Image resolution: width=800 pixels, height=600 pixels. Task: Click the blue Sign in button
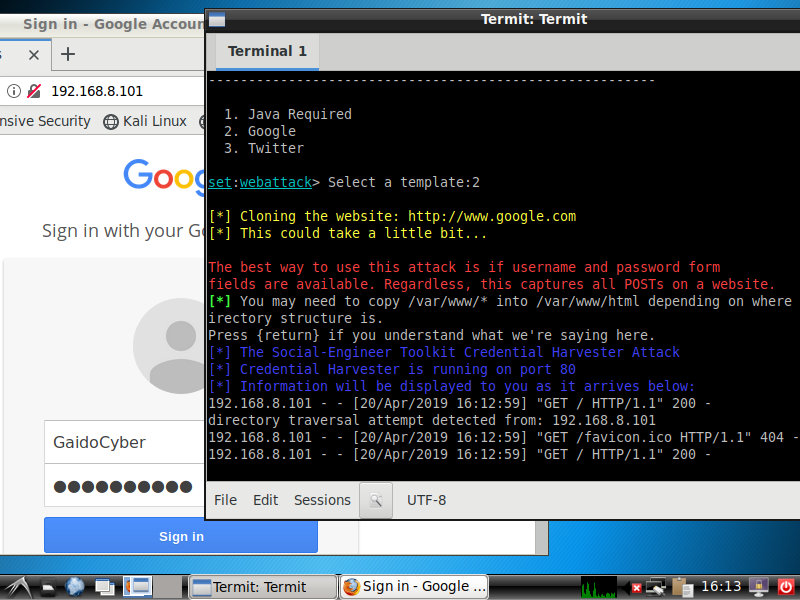[181, 537]
